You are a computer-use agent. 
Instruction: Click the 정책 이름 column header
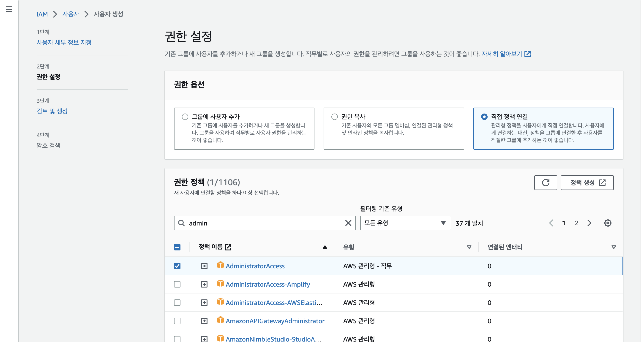[210, 247]
